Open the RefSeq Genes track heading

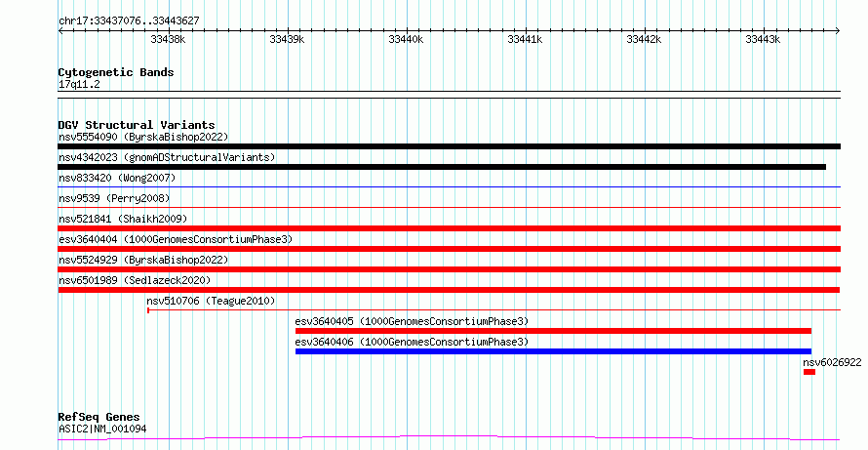coord(99,417)
